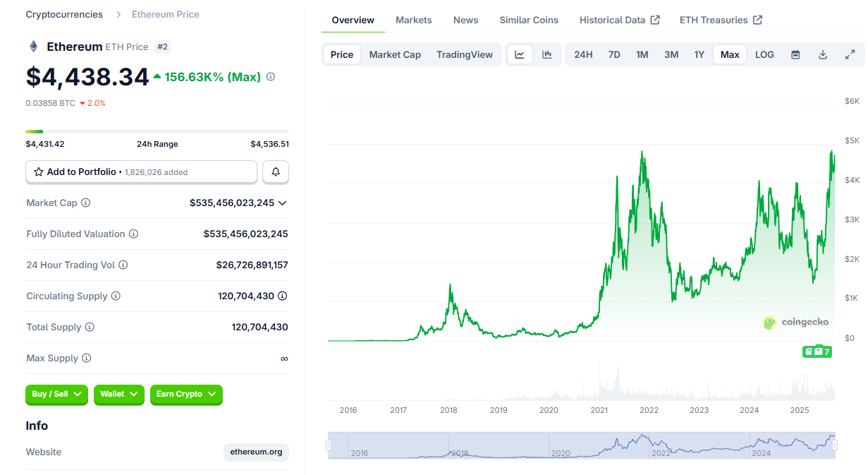Screen dimensions: 868x475
Task: Click star icon in Add to Portfolio
Action: (x=39, y=172)
